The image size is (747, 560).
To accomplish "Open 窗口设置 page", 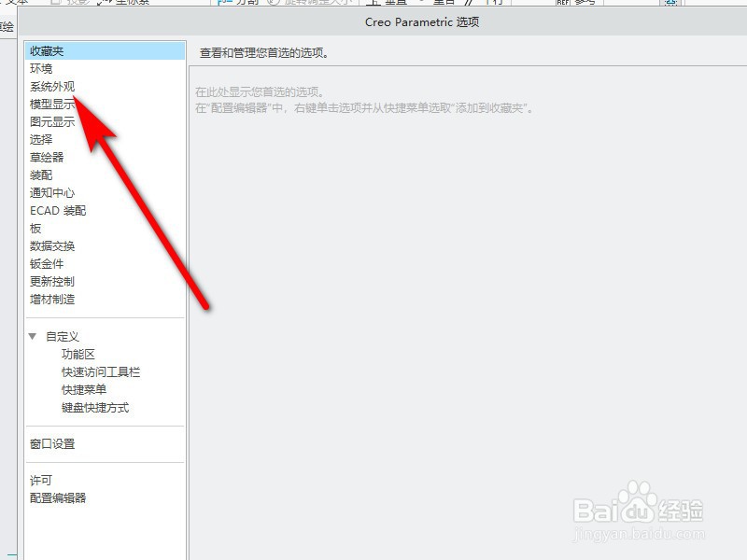I will tap(52, 444).
